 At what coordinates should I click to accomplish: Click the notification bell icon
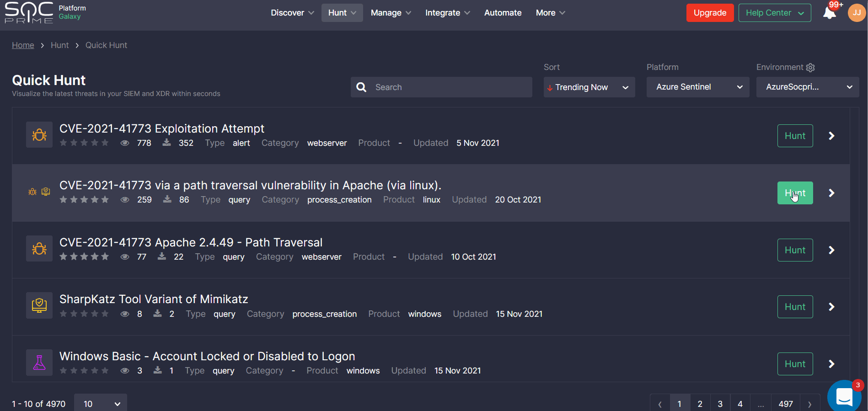[829, 13]
